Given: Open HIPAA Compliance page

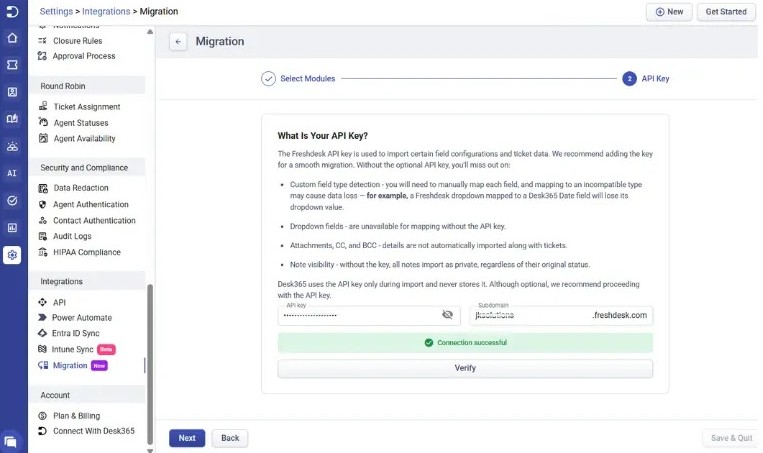Looking at the screenshot, I should point(87,252).
